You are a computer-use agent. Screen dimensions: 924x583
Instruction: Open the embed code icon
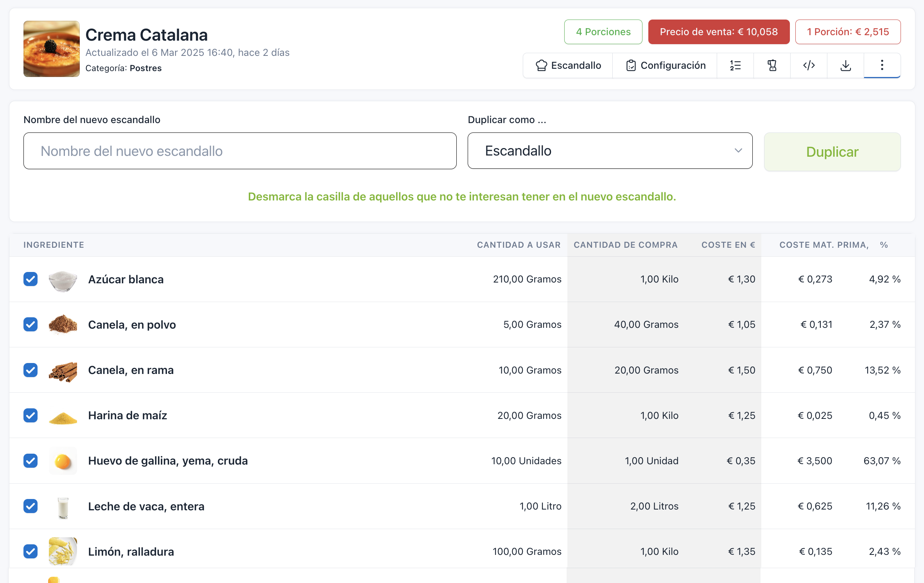pyautogui.click(x=809, y=65)
